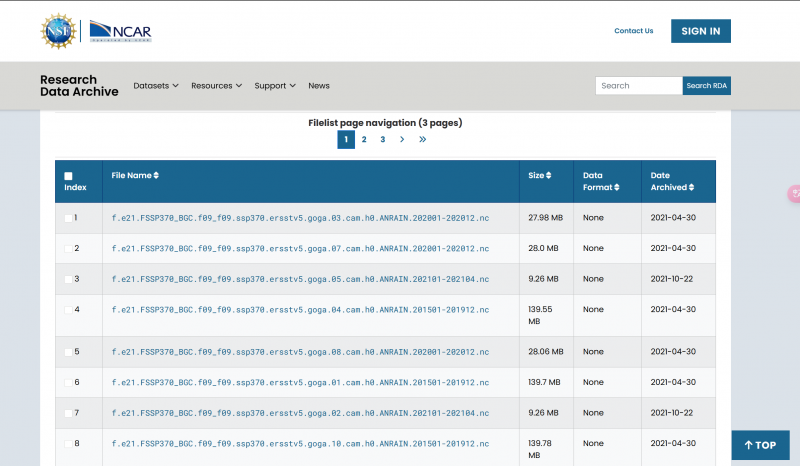Sort table by Size column
Viewport: 800px width, 466px height.
pos(548,175)
